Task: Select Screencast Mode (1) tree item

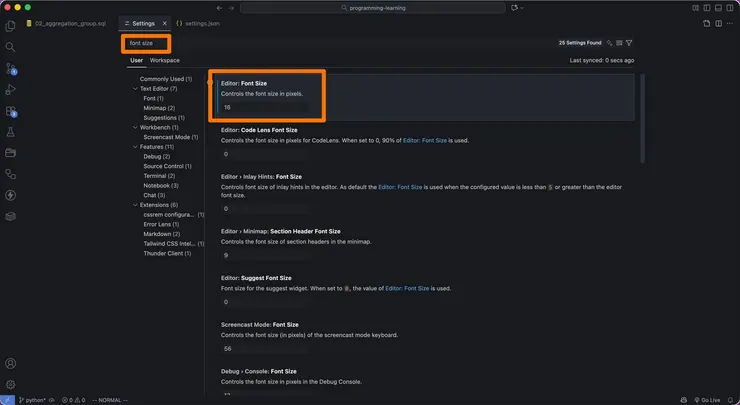Action: point(170,137)
